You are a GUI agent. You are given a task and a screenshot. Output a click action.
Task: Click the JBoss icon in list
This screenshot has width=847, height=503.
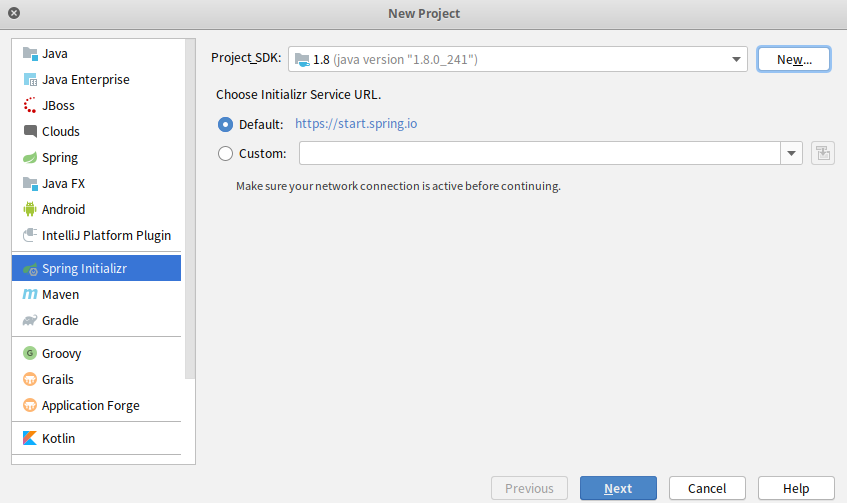[x=30, y=105]
